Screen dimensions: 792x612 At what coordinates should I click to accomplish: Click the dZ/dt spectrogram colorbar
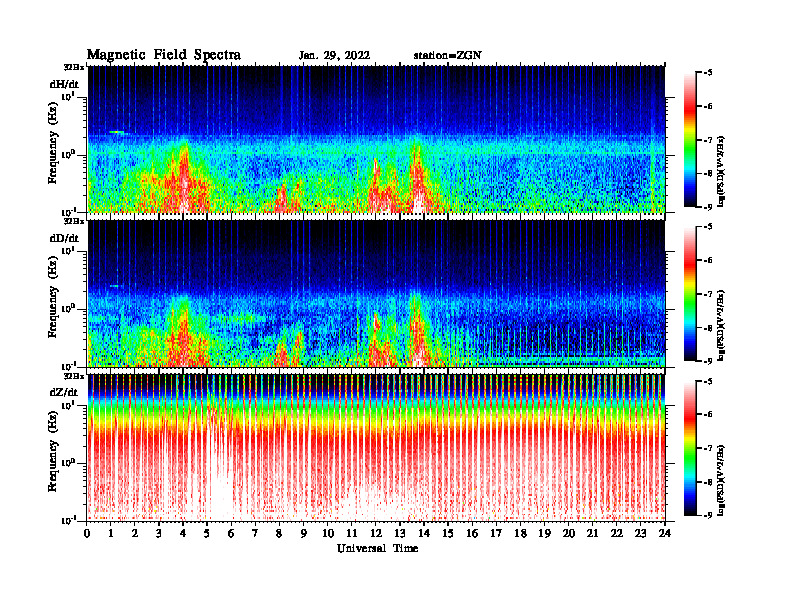[690, 448]
